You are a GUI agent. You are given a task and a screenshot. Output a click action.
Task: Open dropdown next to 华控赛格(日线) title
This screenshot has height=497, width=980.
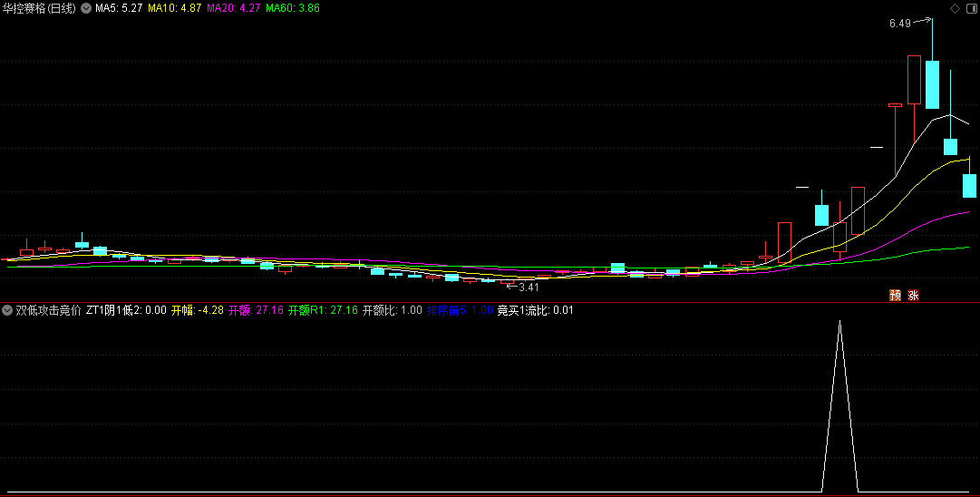click(x=86, y=9)
